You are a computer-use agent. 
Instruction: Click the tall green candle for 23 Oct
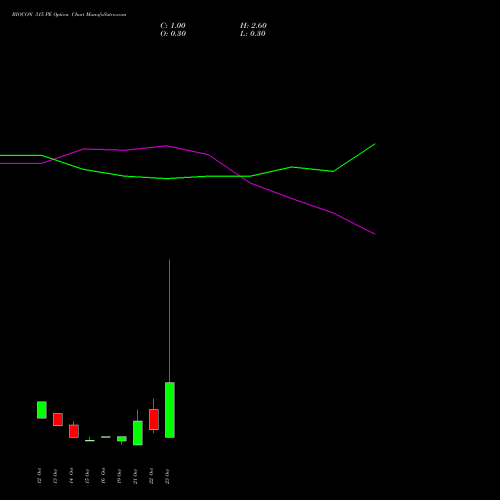click(x=170, y=410)
